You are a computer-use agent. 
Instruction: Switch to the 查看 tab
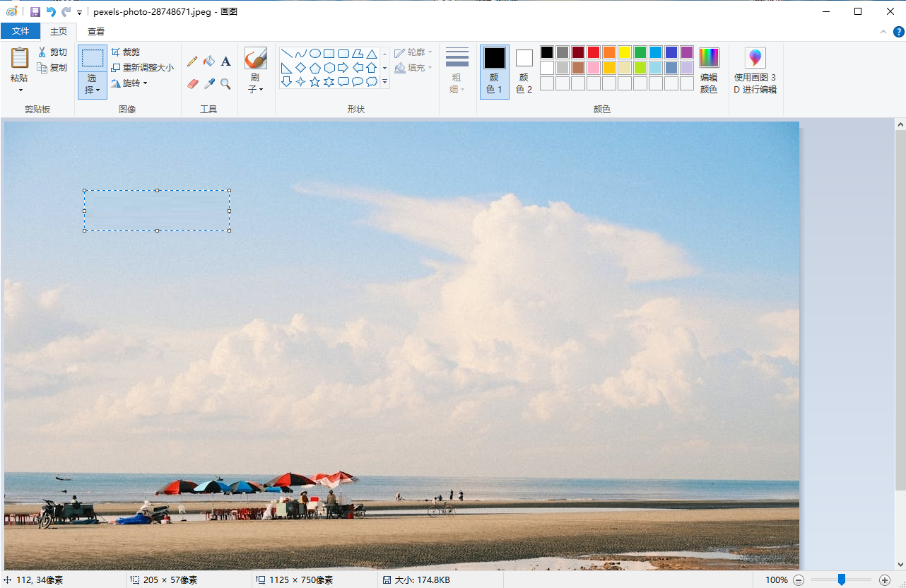pos(96,31)
